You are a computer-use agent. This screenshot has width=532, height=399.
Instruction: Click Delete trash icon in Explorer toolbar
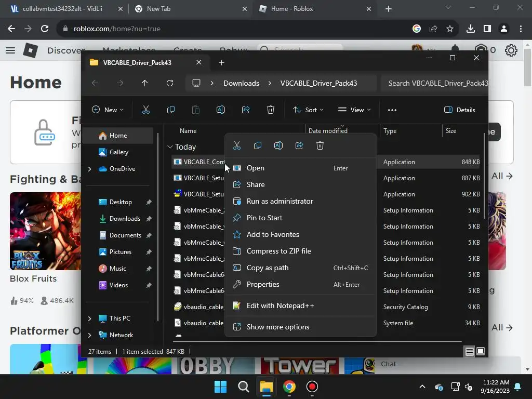pyautogui.click(x=270, y=110)
